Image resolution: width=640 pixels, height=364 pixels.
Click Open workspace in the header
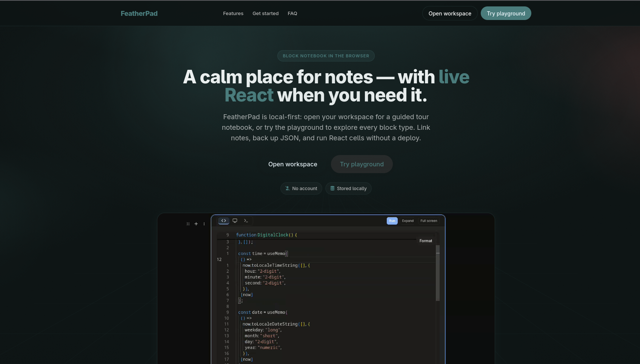coord(450,14)
